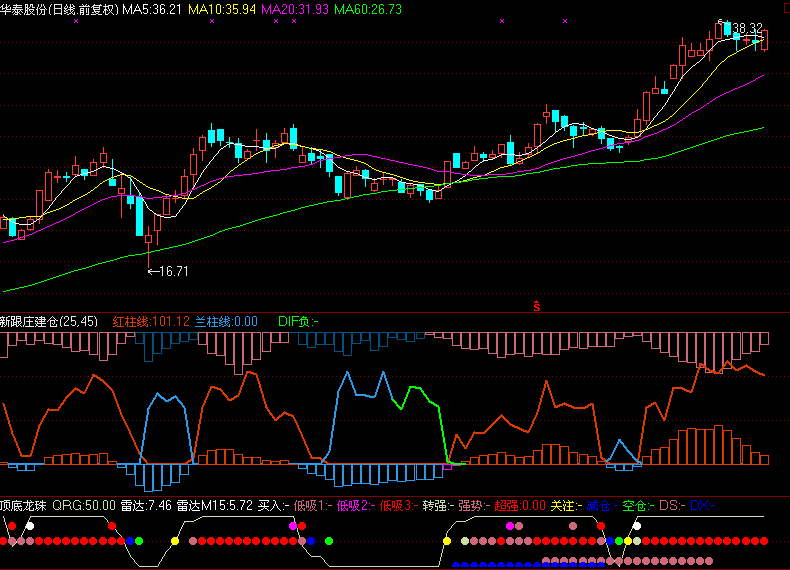
Task: Open the 顶底龙珠 indicator title
Action: coord(24,505)
